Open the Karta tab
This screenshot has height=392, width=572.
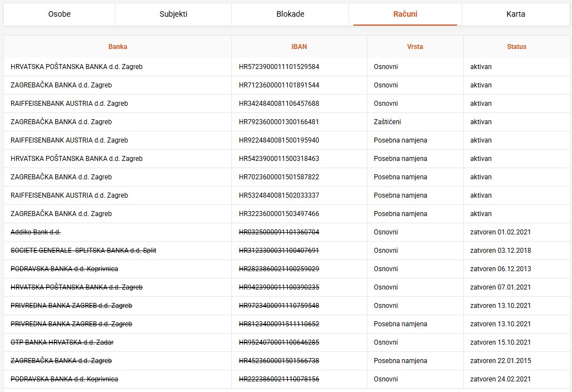[516, 14]
